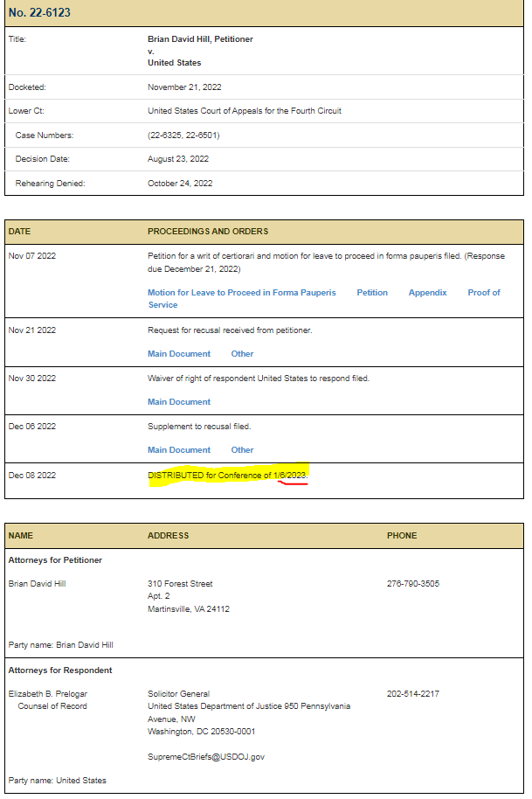The image size is (532, 799).
Task: Select Nov 30 2022 date cell
Action: pos(32,379)
